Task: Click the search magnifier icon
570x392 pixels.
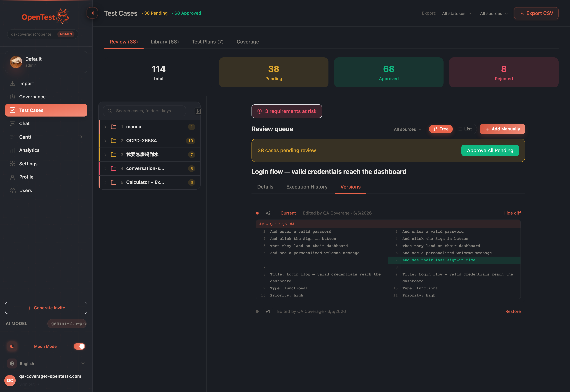Action: pyautogui.click(x=110, y=111)
